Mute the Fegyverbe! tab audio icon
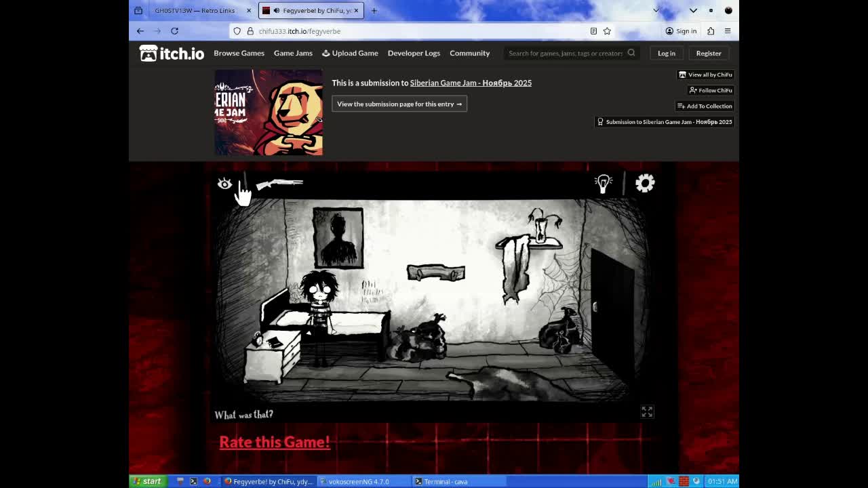This screenshot has width=868, height=488. [x=276, y=10]
